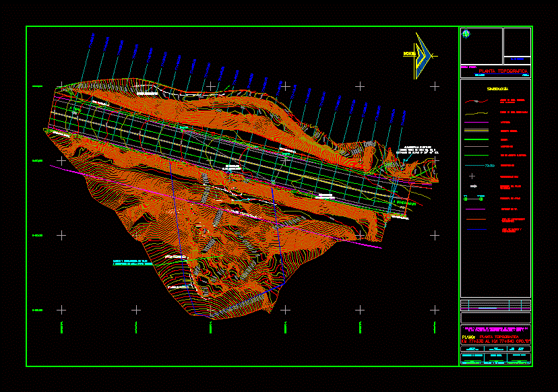This screenshot has width=558, height=392.
Task: Select the KM 77+330 AL KM 77+840 text
Action: point(495,342)
